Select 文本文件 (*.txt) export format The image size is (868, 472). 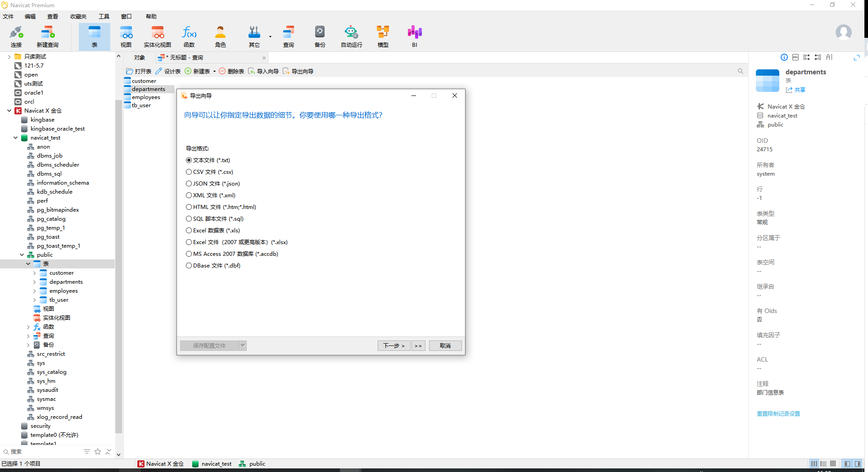click(208, 160)
